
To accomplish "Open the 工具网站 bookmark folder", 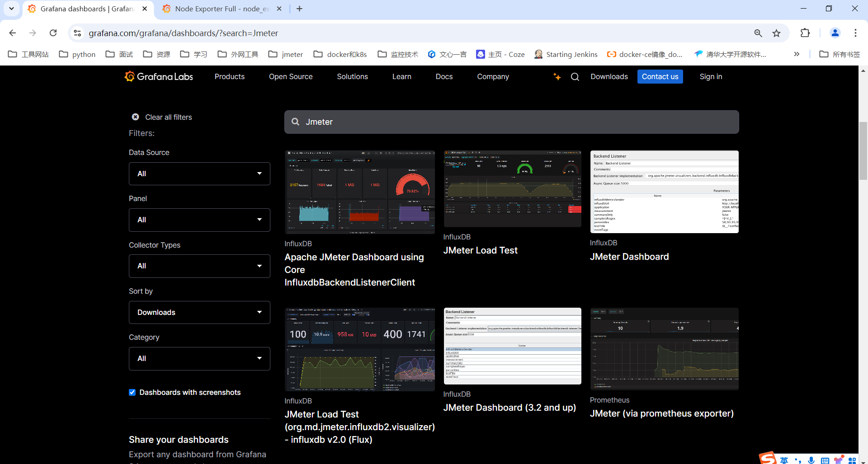I will click(x=28, y=54).
